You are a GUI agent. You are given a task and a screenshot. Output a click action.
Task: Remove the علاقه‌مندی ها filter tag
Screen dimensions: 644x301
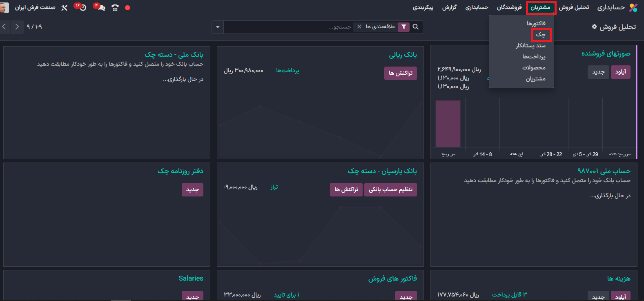359,27
